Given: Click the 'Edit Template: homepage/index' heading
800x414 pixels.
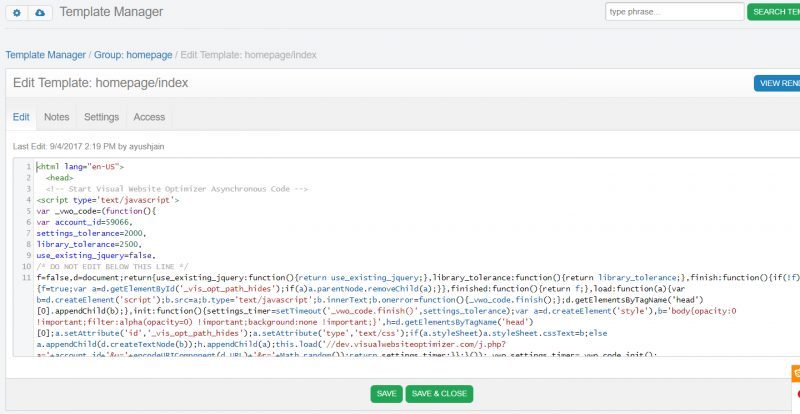Looking at the screenshot, I should click(x=101, y=83).
